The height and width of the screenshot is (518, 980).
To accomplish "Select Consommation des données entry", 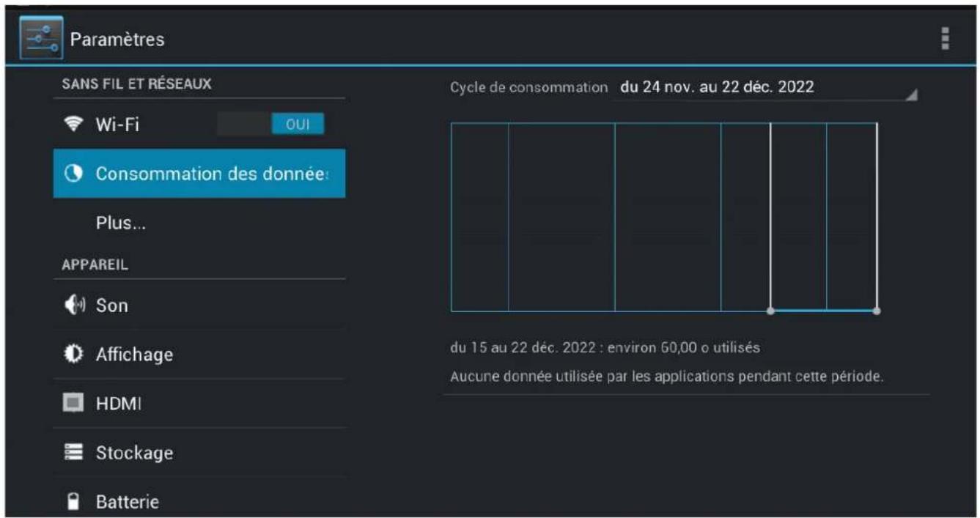I will click(x=199, y=174).
